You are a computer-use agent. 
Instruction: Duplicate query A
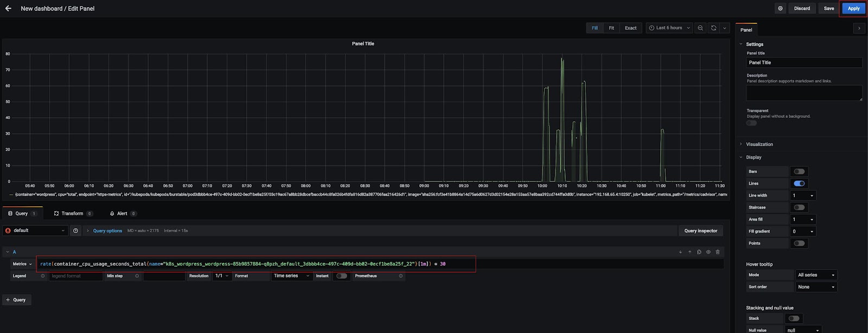click(699, 252)
